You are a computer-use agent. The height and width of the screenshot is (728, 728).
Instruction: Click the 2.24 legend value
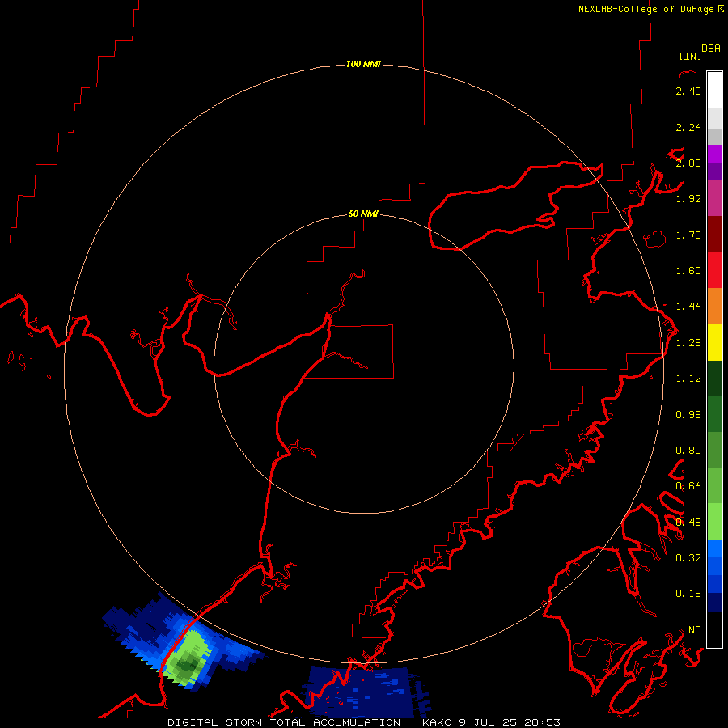(688, 127)
